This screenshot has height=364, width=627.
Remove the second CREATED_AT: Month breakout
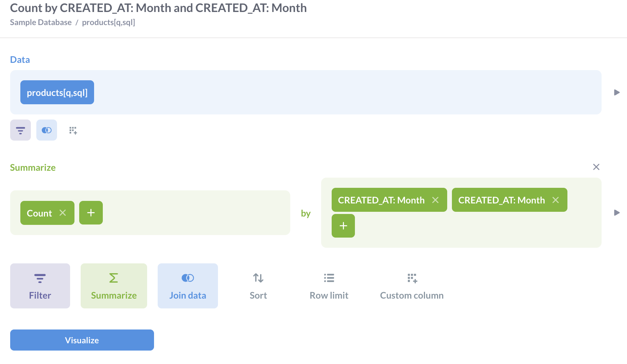pyautogui.click(x=555, y=200)
